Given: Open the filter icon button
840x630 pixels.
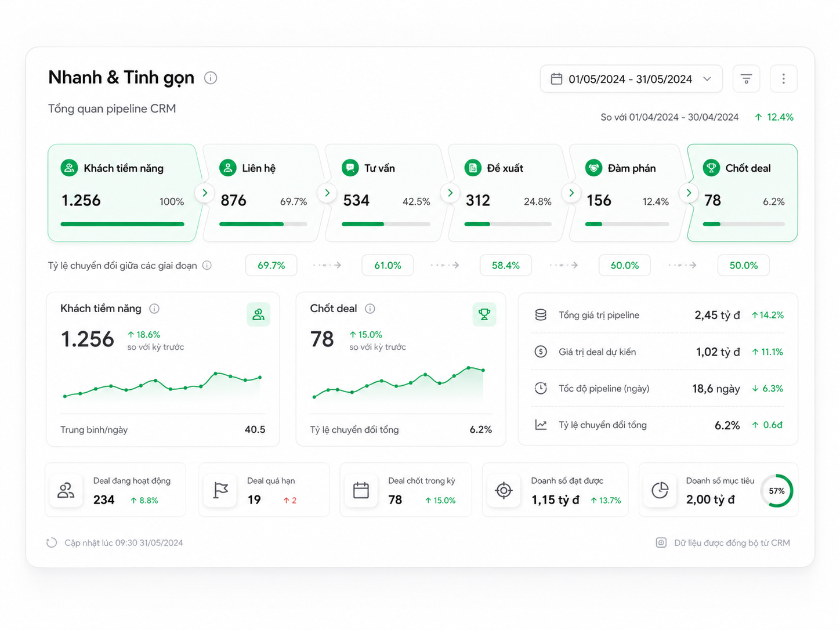Looking at the screenshot, I should click(x=746, y=78).
